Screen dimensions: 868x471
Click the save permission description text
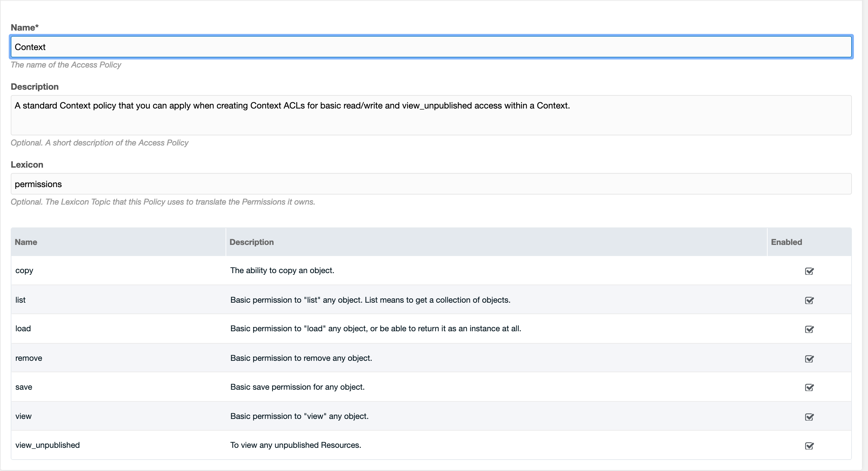tap(297, 387)
